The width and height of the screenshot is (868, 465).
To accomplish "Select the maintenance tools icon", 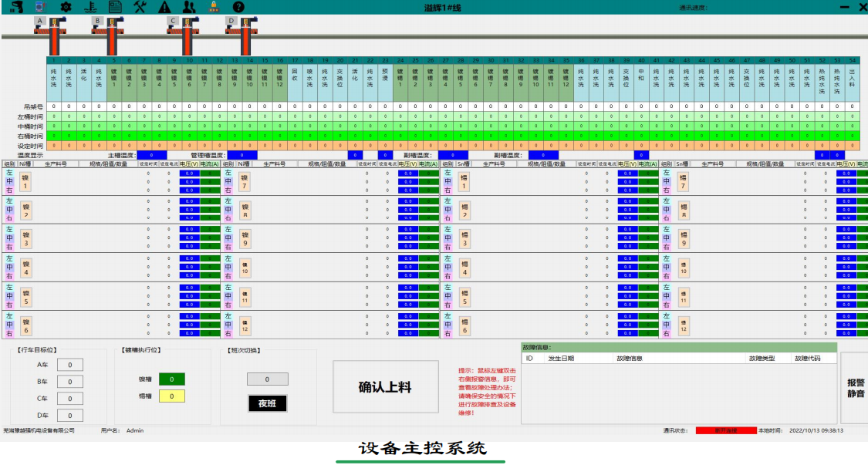I will 140,7.
